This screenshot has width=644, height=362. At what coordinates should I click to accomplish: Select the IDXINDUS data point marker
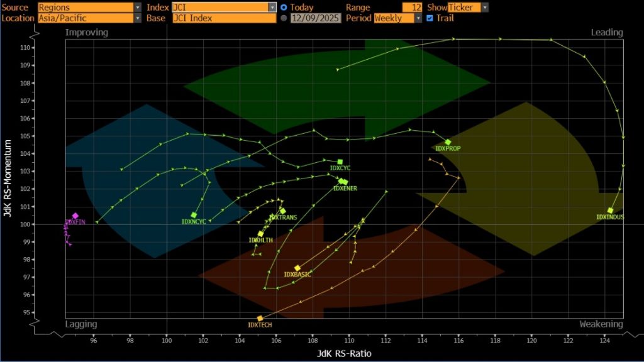click(x=610, y=211)
